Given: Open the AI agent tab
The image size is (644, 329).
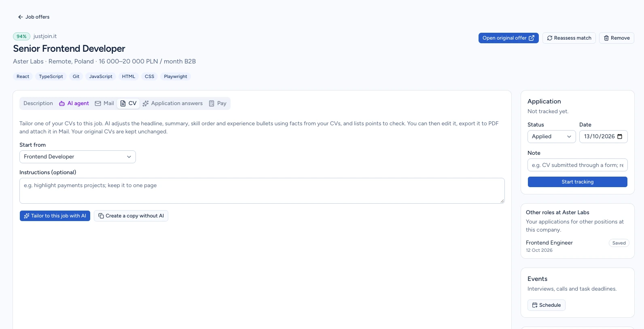Looking at the screenshot, I should tap(74, 103).
